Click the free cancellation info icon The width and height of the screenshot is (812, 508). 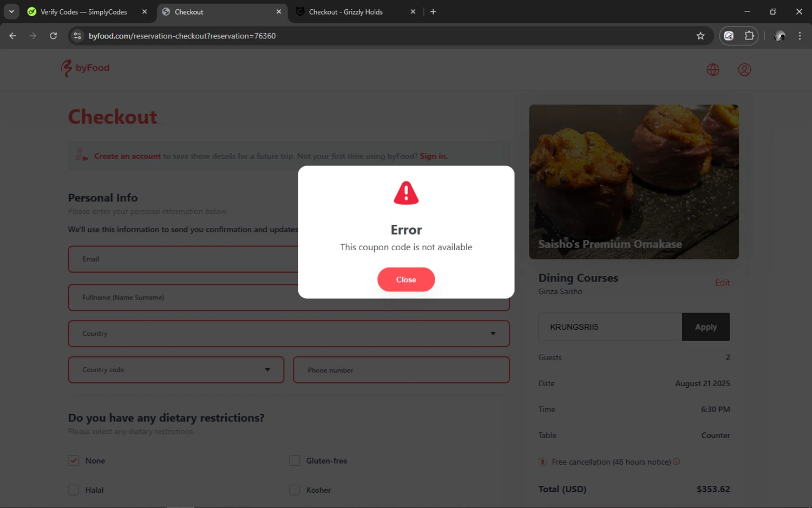pos(677,461)
